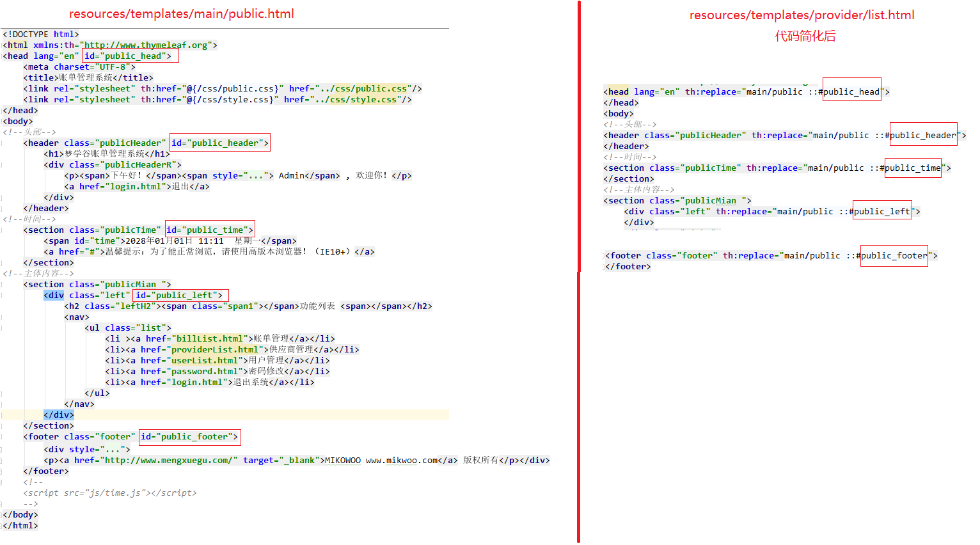Select the id="public_footer" red outlined box
Screen dimensions: 980x545
(x=189, y=437)
